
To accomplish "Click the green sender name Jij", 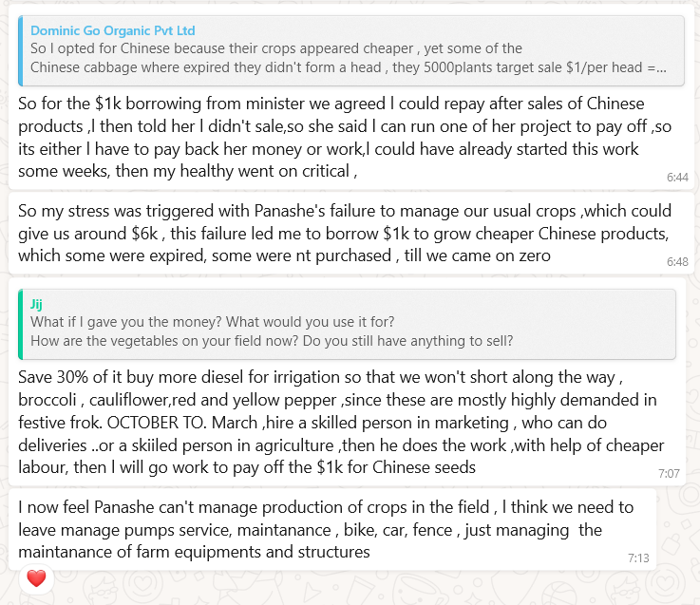I will click(37, 304).
